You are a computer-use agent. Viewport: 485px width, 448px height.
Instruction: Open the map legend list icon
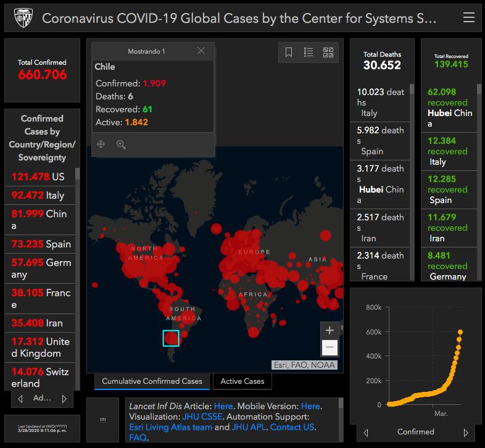point(309,52)
